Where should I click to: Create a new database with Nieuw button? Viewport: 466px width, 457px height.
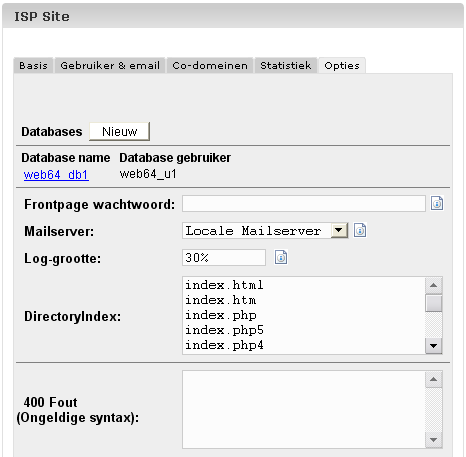pos(119,132)
